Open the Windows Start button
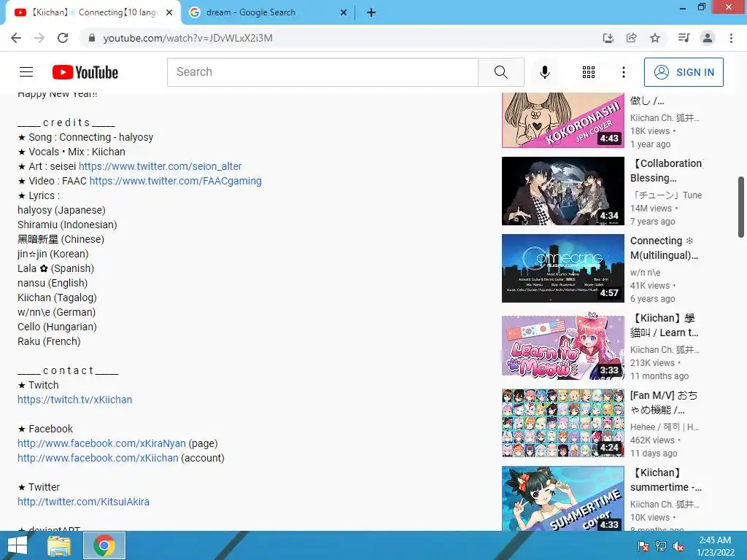 tap(18, 545)
